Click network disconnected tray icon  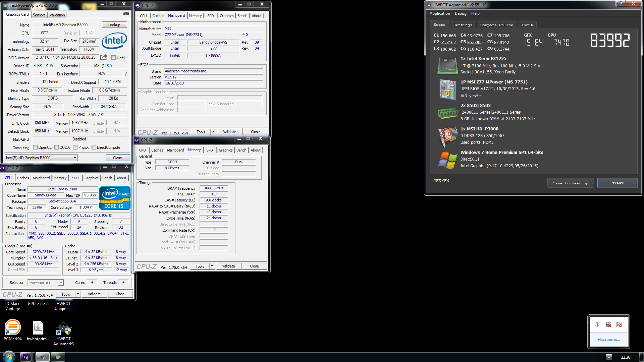click(608, 324)
